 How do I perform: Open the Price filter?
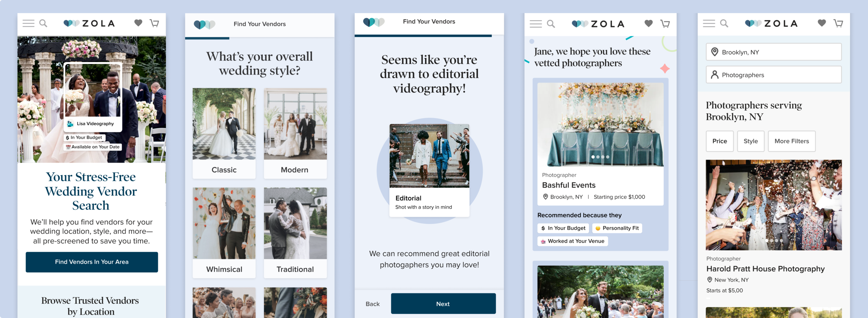(719, 141)
